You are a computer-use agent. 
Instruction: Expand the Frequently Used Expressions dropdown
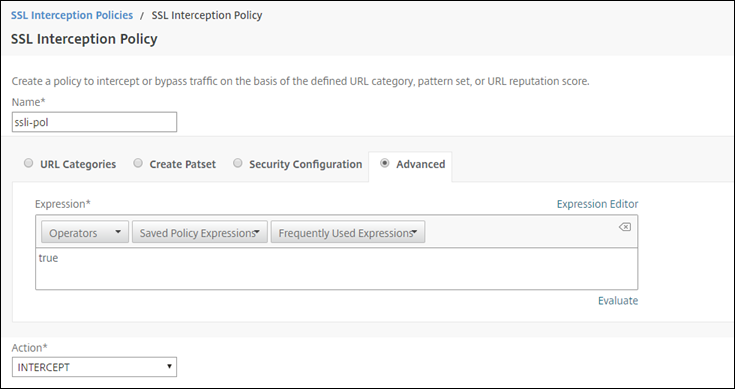click(348, 232)
